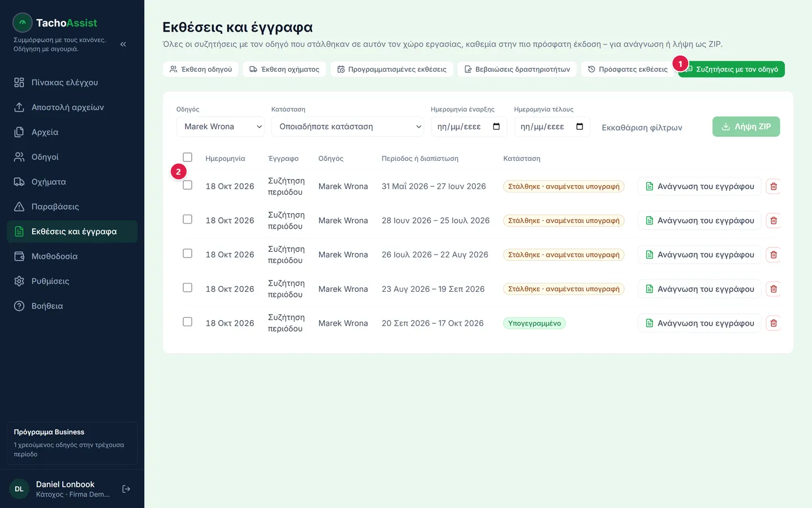
Task: Open Ανάγνωση του εγγράφου for 31 Μαΐ 2026 row
Action: [x=699, y=186]
